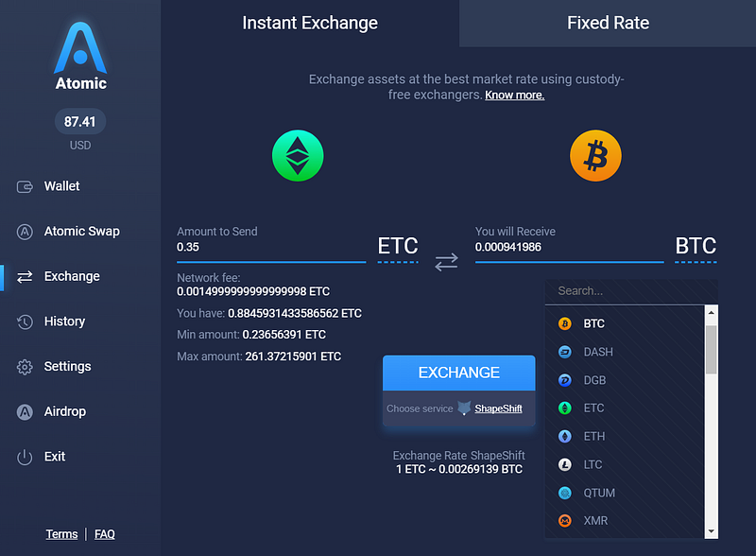This screenshot has height=556, width=756.
Task: Choose ETC label in the currency list
Action: [x=594, y=408]
